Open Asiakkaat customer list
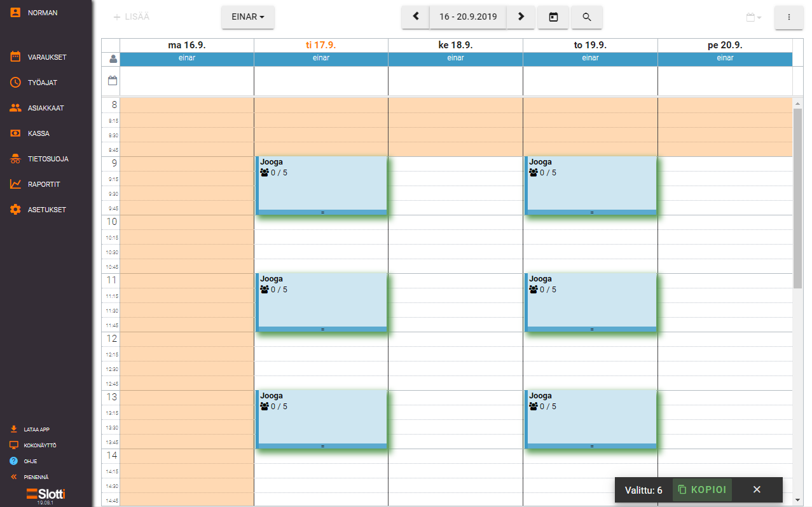 coord(46,108)
